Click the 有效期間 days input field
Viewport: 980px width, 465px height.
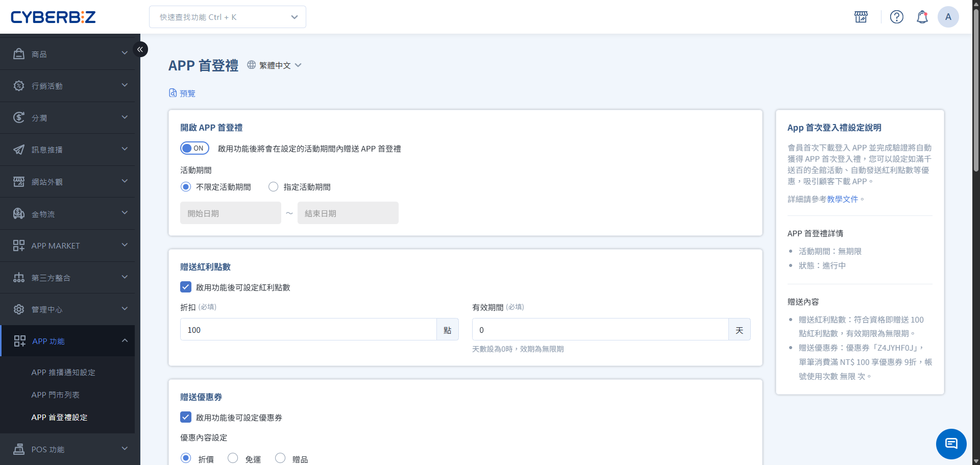pos(600,329)
